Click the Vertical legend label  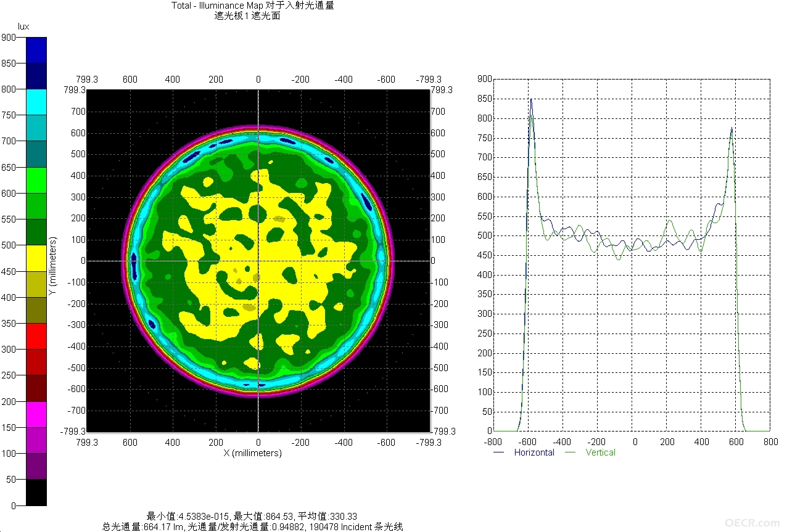pos(601,452)
